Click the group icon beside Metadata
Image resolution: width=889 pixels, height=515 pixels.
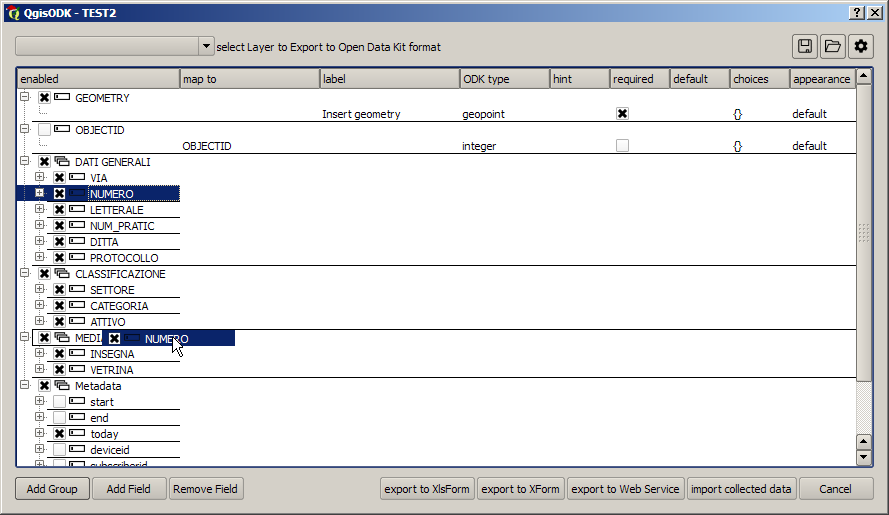click(x=62, y=386)
